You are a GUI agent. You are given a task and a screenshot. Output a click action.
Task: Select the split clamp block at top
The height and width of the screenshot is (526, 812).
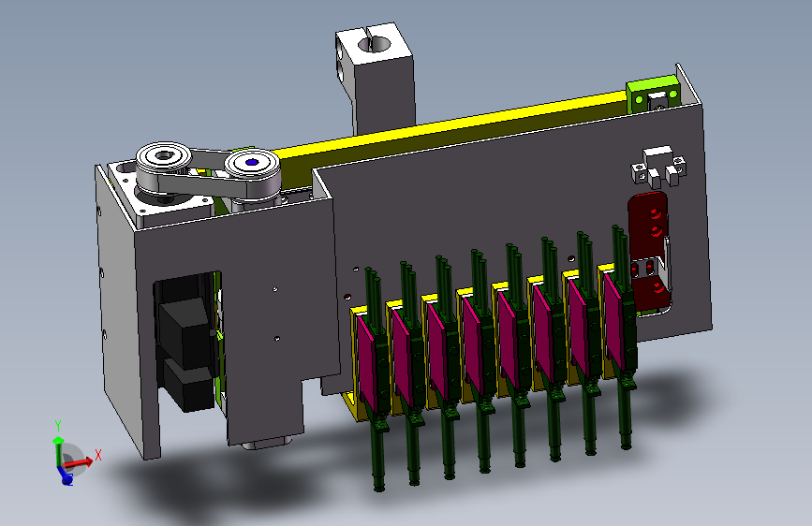click(377, 78)
